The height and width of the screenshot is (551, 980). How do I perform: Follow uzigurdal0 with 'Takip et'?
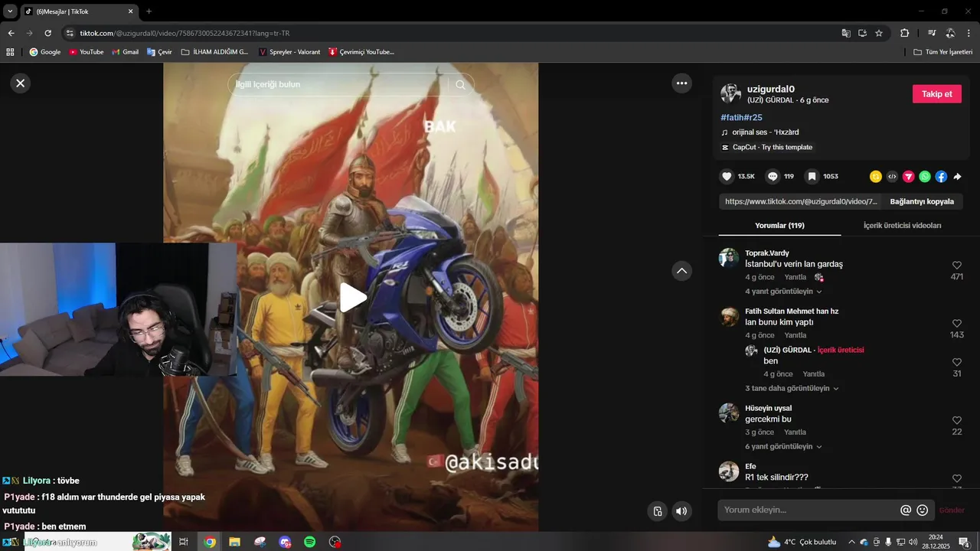point(936,94)
